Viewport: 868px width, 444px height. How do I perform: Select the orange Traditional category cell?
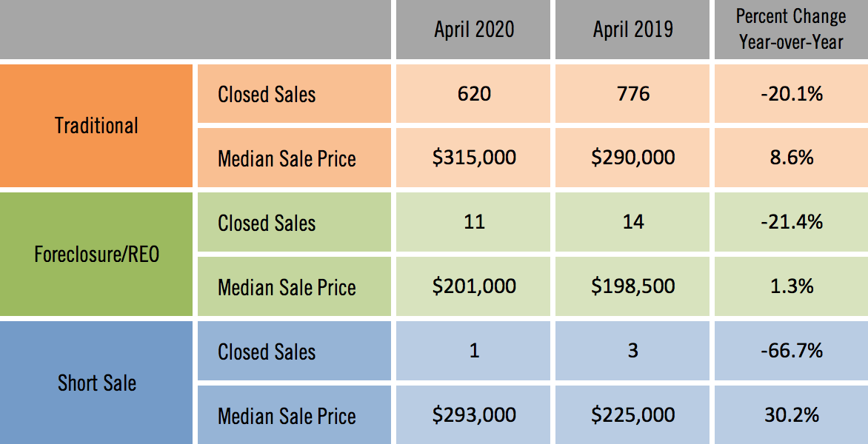[96, 126]
